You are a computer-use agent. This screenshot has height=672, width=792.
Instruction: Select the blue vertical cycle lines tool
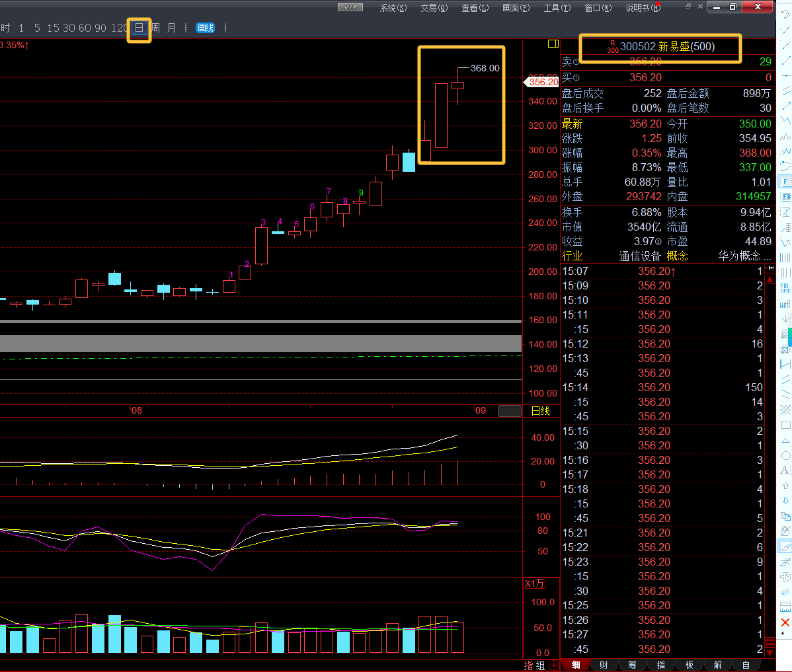coord(785,258)
